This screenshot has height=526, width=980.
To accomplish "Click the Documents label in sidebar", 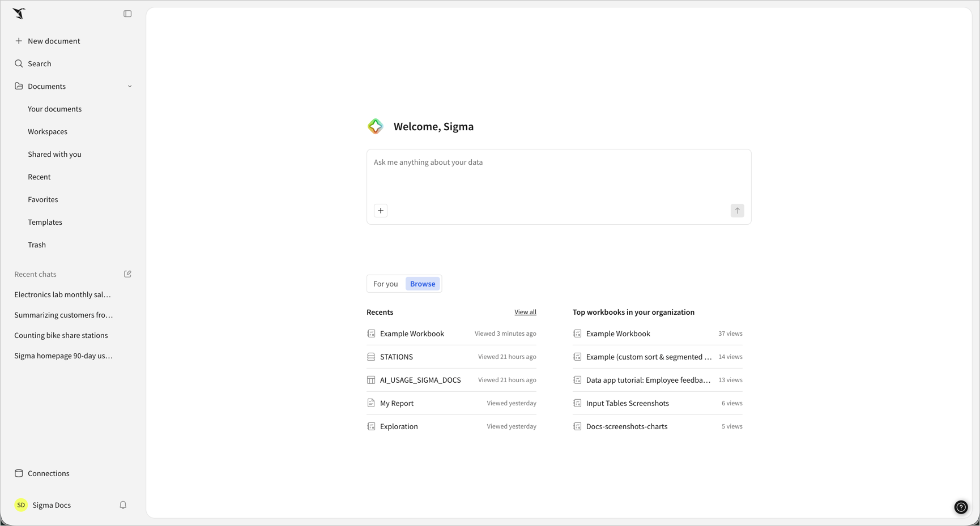I will [x=46, y=86].
